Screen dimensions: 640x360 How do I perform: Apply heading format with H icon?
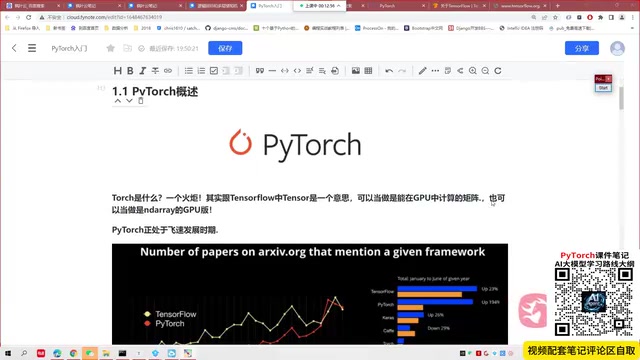[x=118, y=71]
